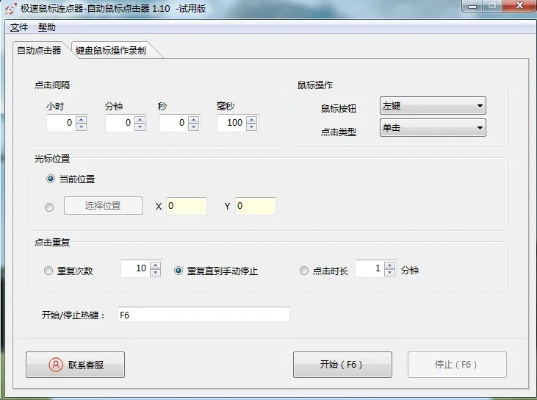Screen dimensions: 537x400
Task: Increase the 毫秒 spinner value
Action: pos(252,119)
